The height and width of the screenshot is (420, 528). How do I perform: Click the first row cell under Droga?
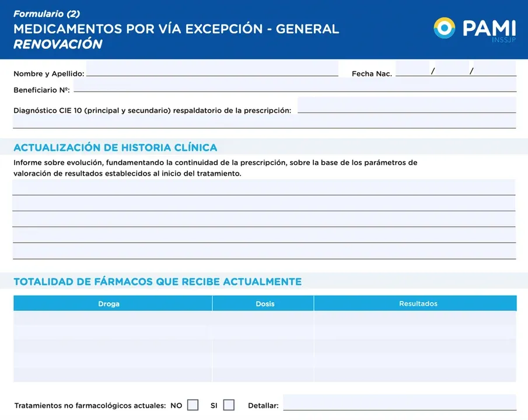tap(113, 318)
